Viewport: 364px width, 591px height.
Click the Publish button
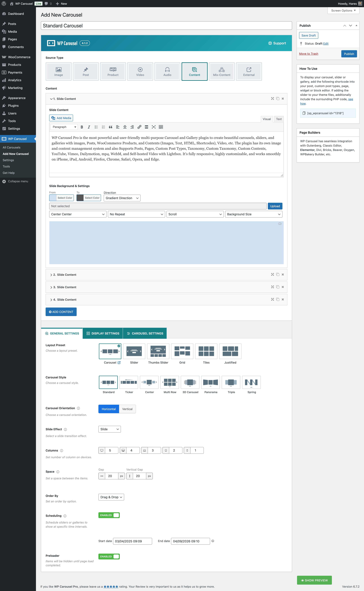click(349, 54)
